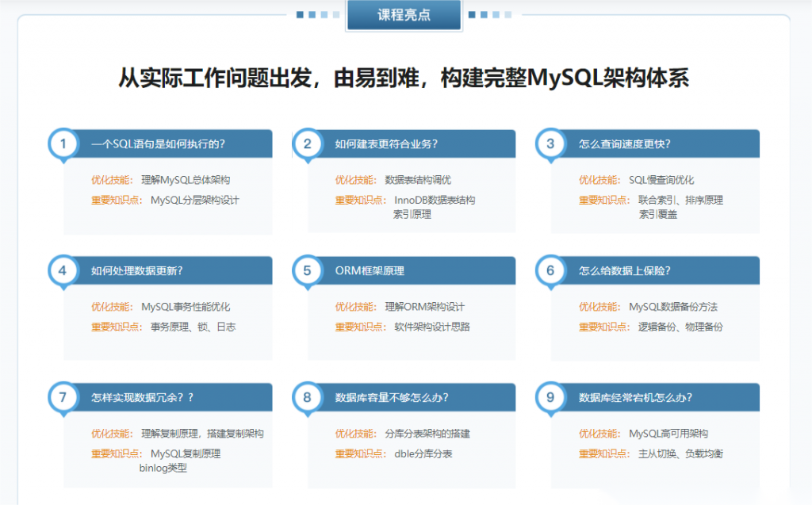Click text MySQL高可用架构

pos(668,434)
